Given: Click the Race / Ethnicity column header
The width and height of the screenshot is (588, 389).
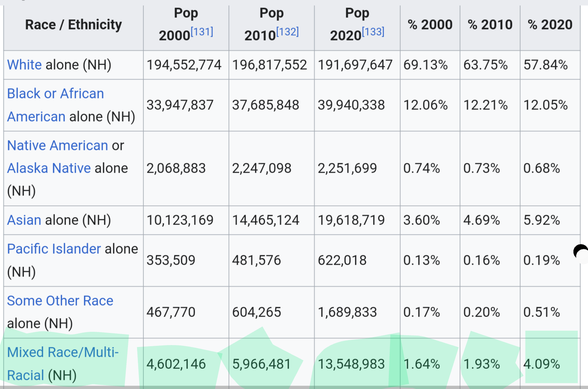Looking at the screenshot, I should coord(73,25).
